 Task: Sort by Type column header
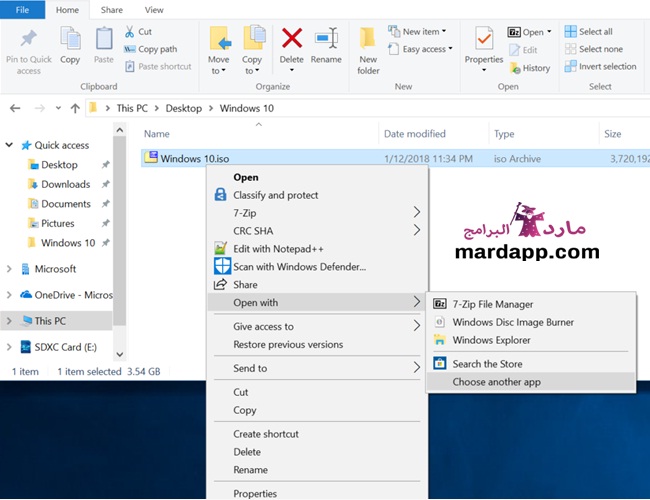[504, 133]
